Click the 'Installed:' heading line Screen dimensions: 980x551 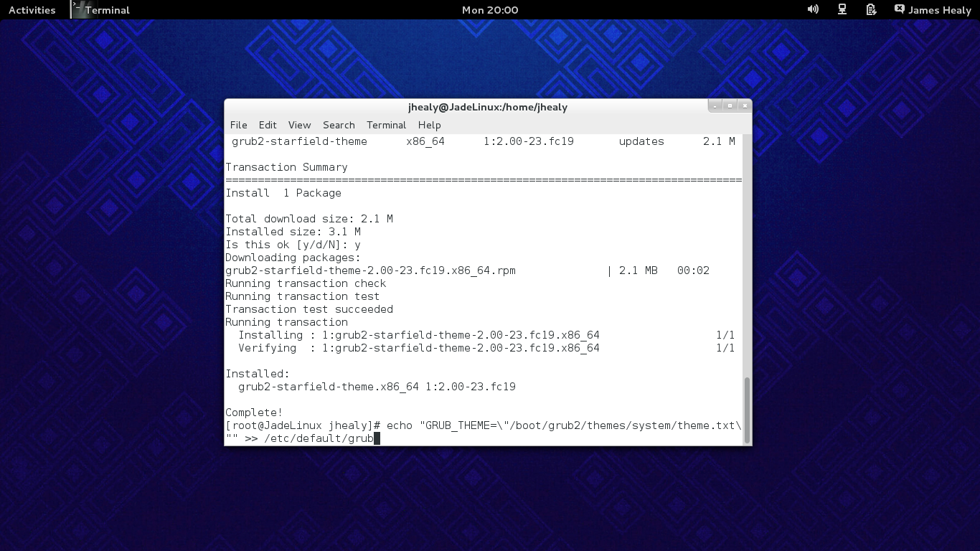258,374
